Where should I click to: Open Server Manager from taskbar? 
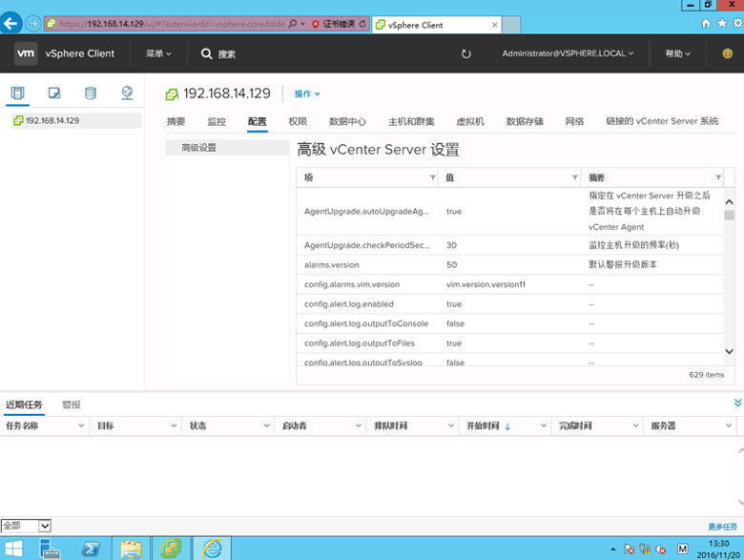[x=49, y=550]
